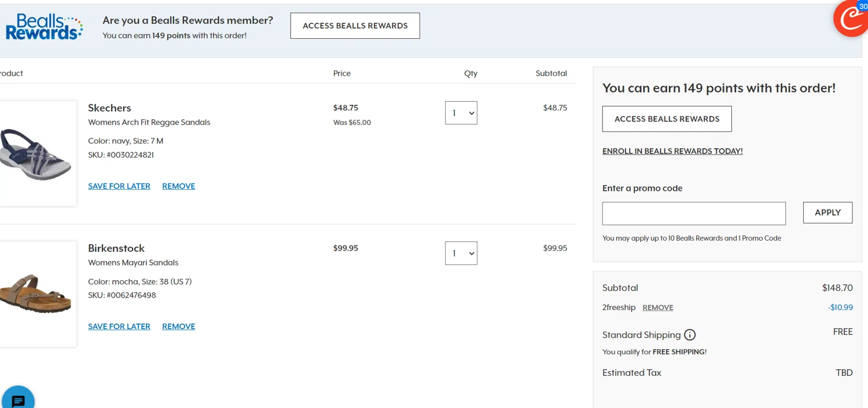Click the -$10.99 discount amount
The image size is (868, 408).
coord(840,307)
